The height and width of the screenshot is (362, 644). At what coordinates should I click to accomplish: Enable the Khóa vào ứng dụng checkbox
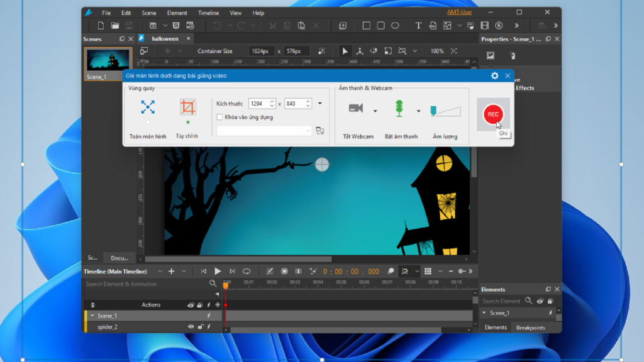219,117
